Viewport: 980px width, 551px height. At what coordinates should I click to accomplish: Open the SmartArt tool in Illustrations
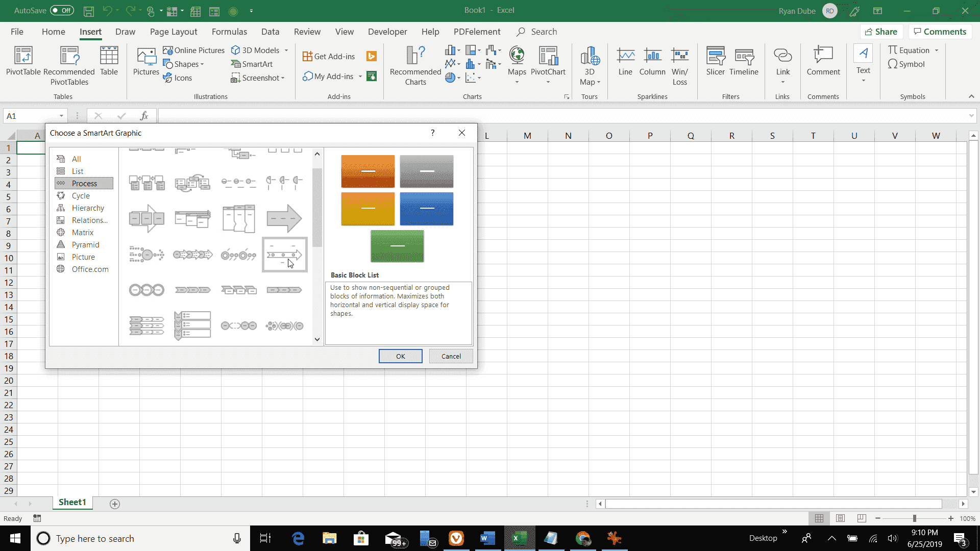click(x=252, y=64)
